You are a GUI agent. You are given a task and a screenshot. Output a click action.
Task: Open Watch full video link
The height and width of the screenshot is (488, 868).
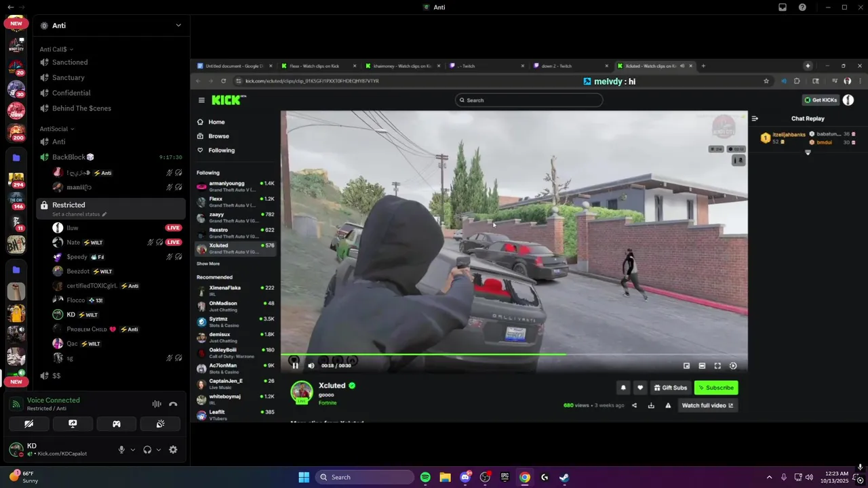coord(707,405)
